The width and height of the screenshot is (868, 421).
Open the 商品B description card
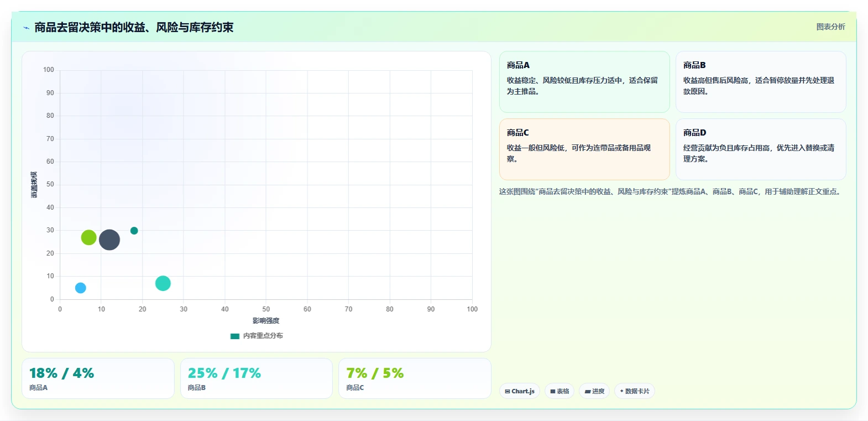pos(761,82)
